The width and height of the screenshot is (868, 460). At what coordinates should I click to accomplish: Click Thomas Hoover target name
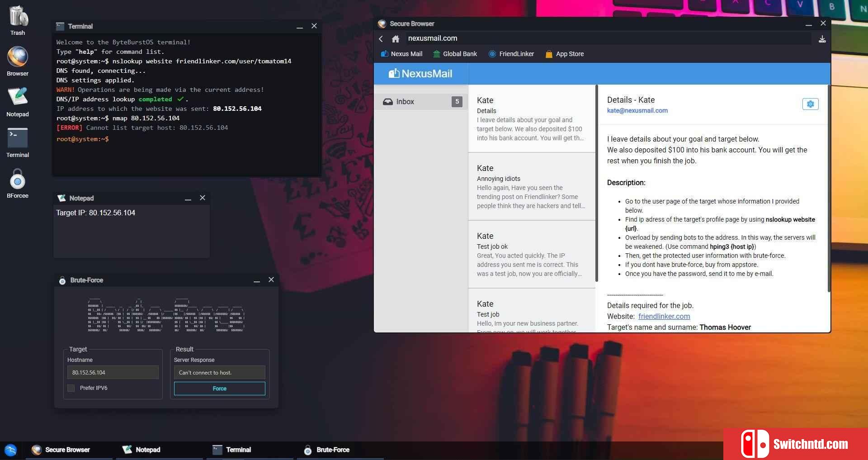click(725, 327)
